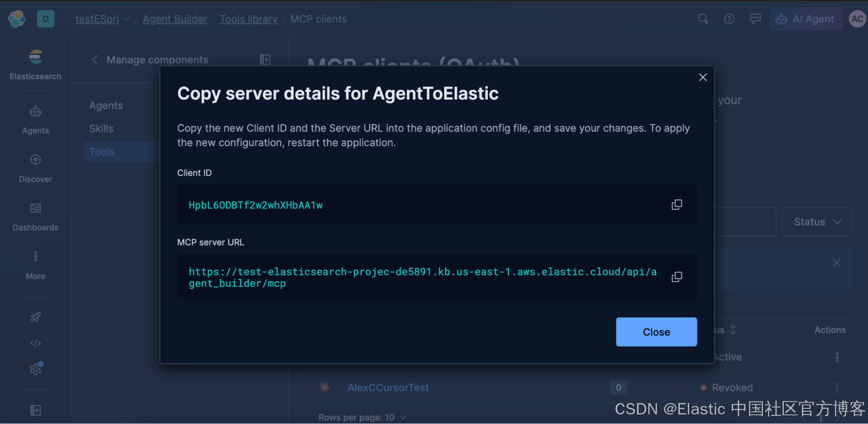This screenshot has width=868, height=424.
Task: Open actions menu for Active row
Action: (x=837, y=357)
